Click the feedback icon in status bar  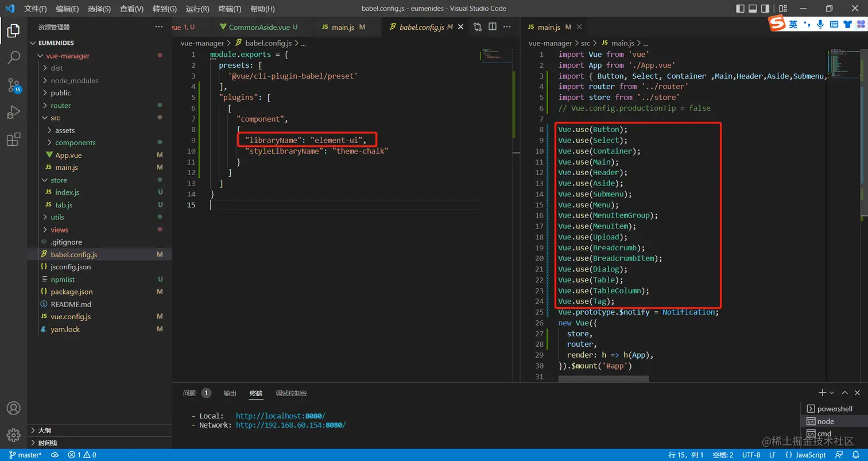tap(840, 455)
